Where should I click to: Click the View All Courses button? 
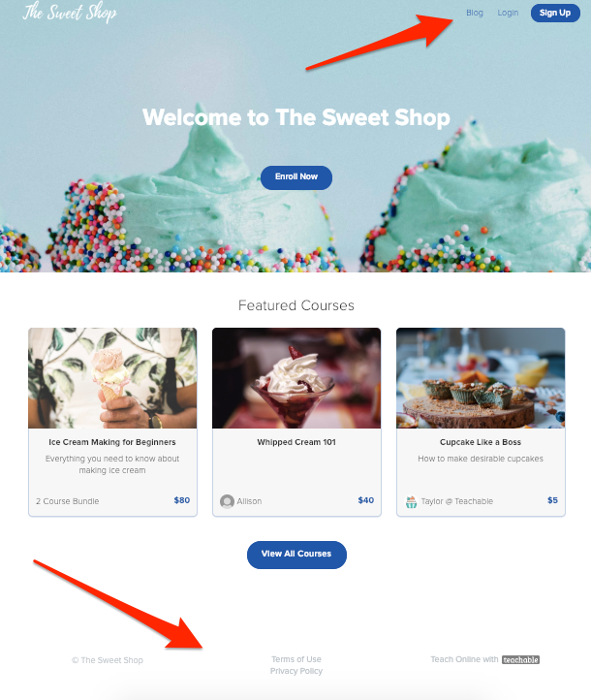(296, 555)
